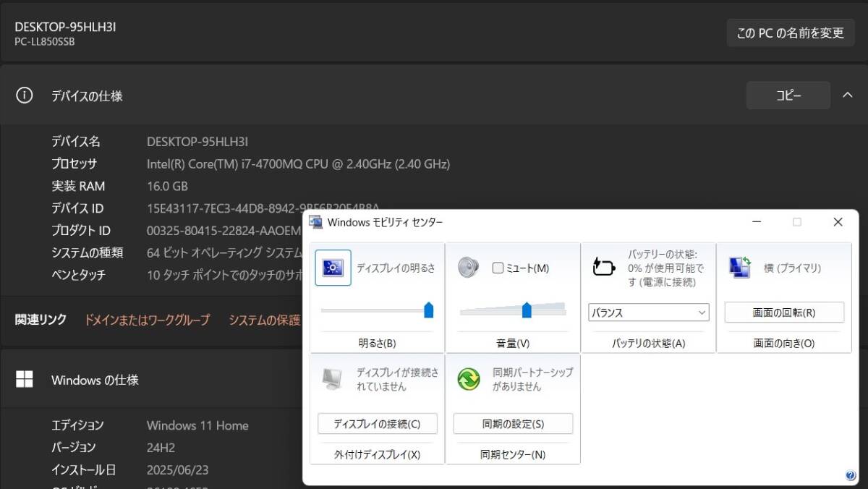Click この PC の名前を変更 button
Image resolution: width=868 pixels, height=489 pixels.
pyautogui.click(x=791, y=33)
